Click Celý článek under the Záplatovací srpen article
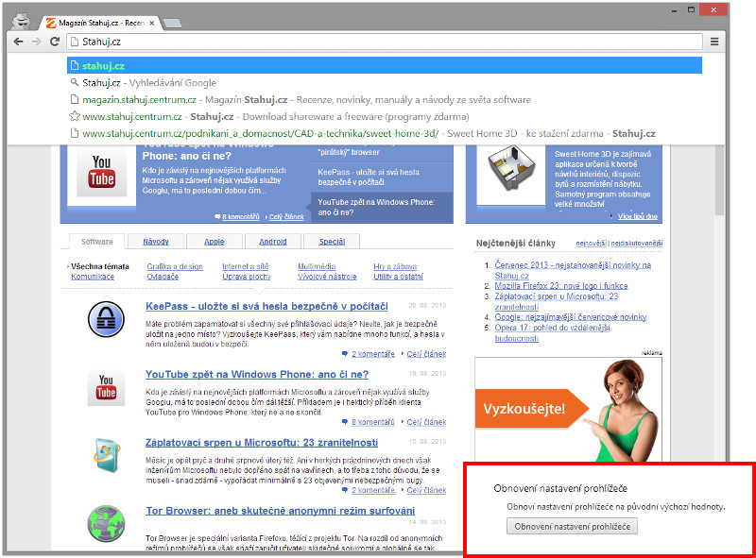The width and height of the screenshot is (756, 558). point(426,490)
